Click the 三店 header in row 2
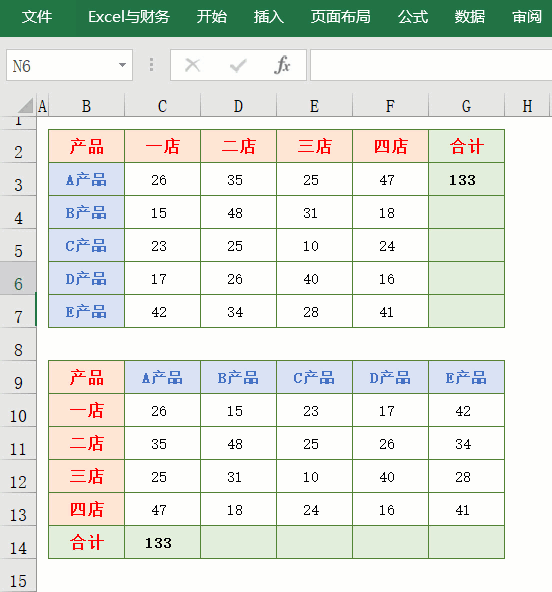552x592 pixels. (314, 146)
